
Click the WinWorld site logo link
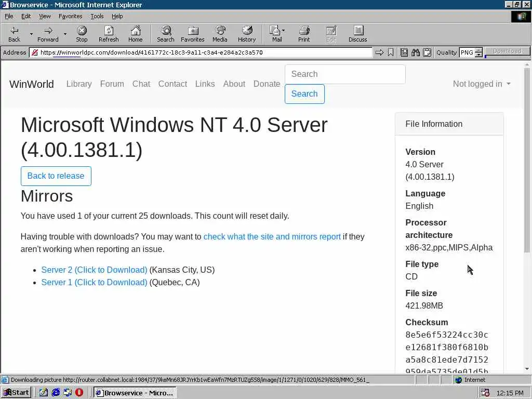point(32,84)
